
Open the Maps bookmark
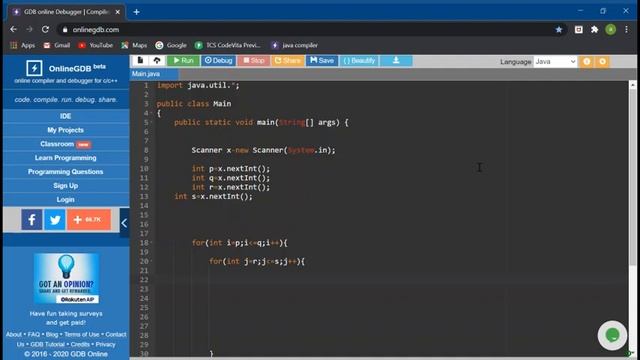pyautogui.click(x=134, y=45)
